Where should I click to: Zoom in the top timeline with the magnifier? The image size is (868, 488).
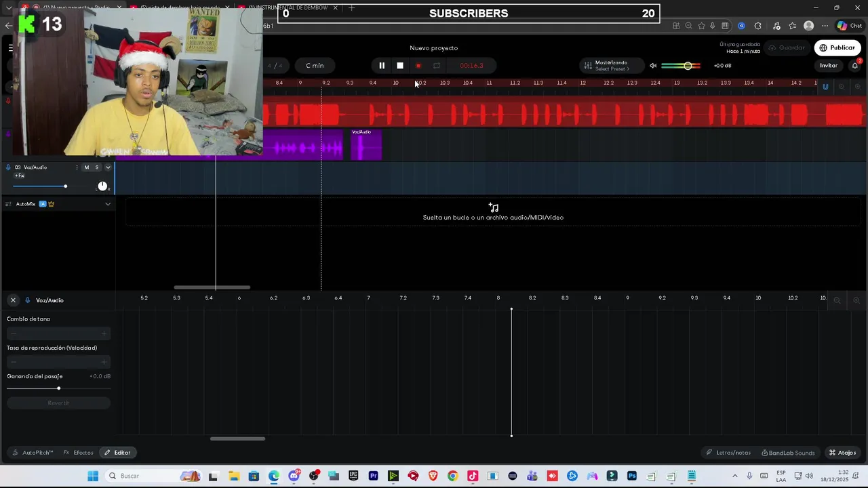(858, 87)
